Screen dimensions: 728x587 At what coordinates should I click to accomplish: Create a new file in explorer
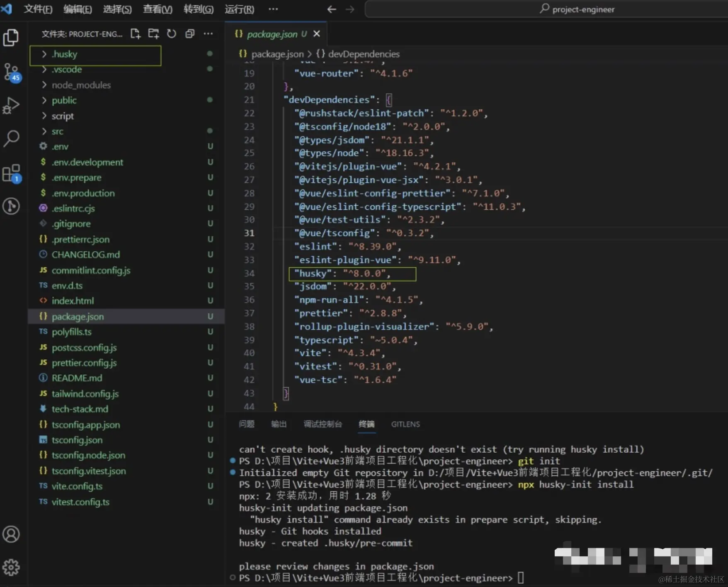tap(136, 34)
